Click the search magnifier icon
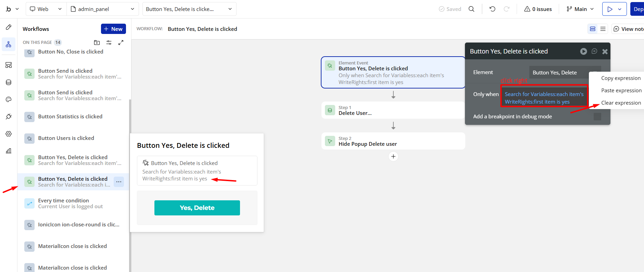This screenshot has width=644, height=272. 471,9
